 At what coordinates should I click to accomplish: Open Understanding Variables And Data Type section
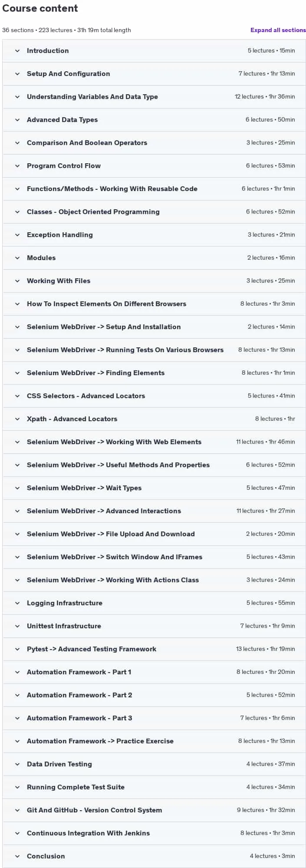pyautogui.click(x=154, y=97)
